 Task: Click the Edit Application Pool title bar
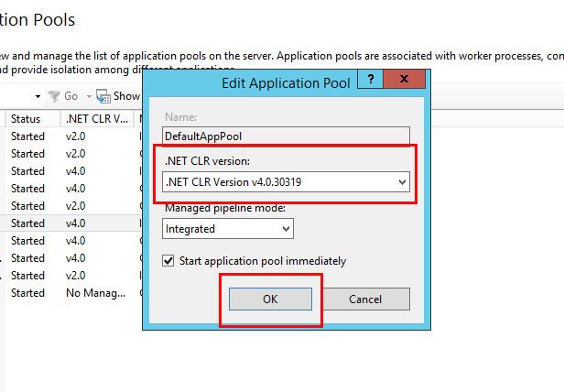coord(286,83)
